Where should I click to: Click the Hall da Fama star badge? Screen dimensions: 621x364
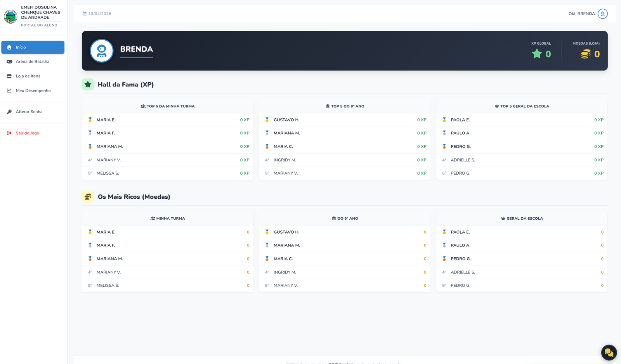88,85
